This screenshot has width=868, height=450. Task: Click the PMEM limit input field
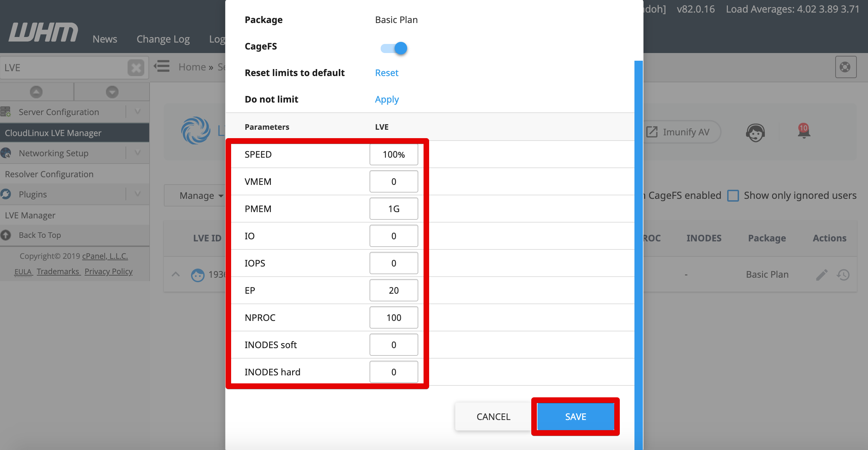(x=394, y=209)
